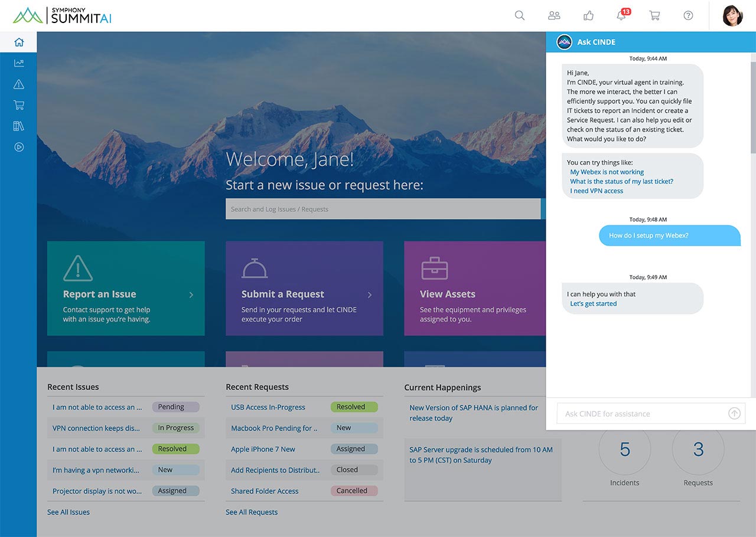
Task: Open the play video sidebar icon
Action: tap(19, 148)
